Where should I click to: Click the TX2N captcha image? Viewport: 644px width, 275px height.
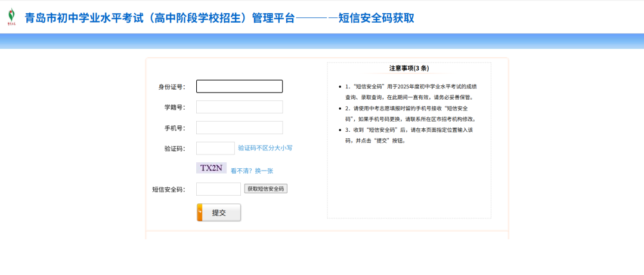pyautogui.click(x=211, y=168)
